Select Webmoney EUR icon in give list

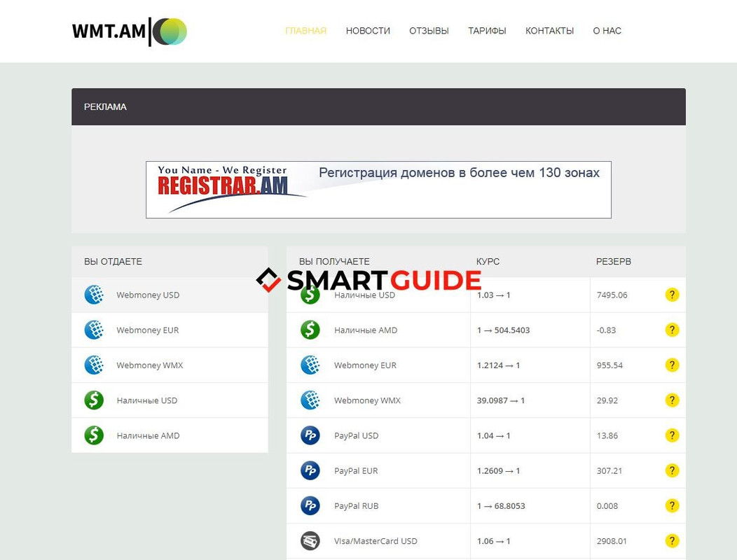pos(94,330)
